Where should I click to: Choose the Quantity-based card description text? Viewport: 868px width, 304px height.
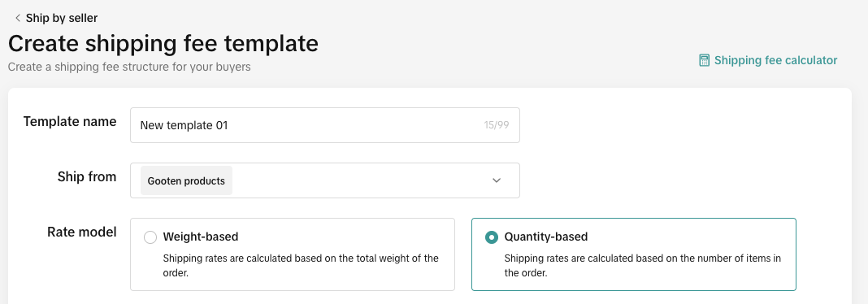click(x=643, y=265)
